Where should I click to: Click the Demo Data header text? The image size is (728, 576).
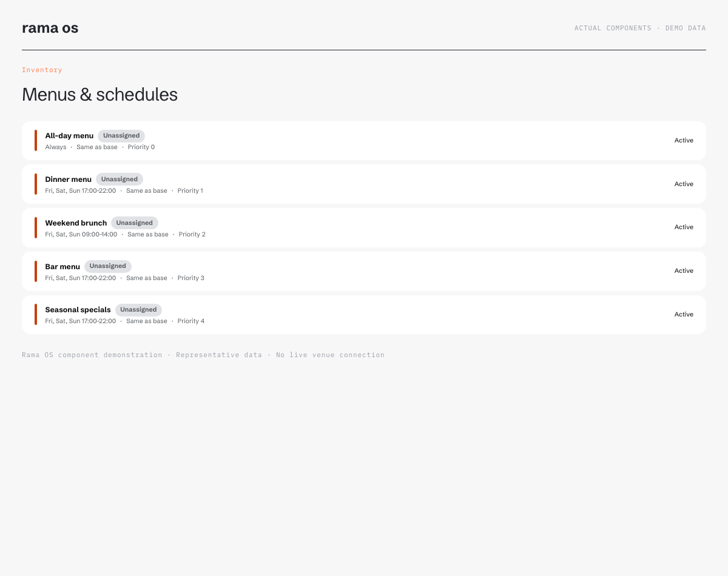(x=686, y=28)
